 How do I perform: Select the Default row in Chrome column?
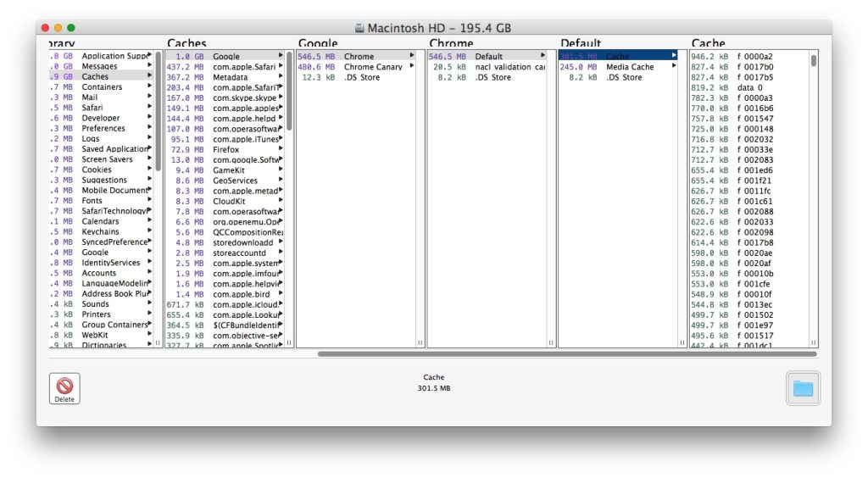[x=487, y=56]
